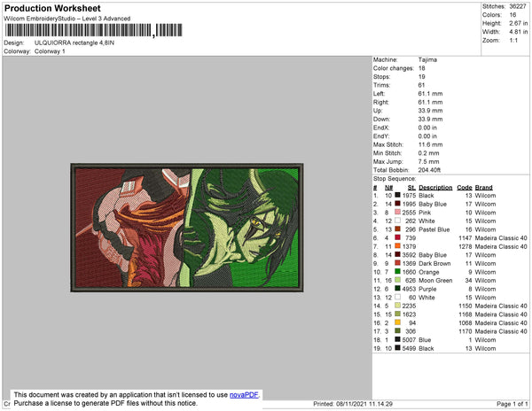Click the light green Moon Green swatch

(x=397, y=280)
